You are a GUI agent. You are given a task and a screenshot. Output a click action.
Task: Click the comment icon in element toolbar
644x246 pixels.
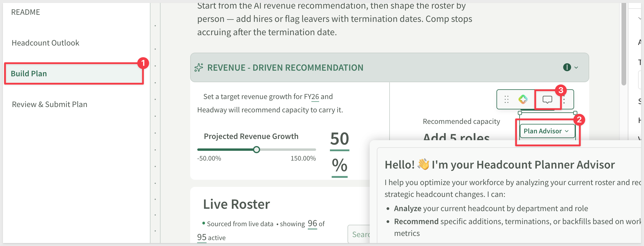click(x=547, y=100)
